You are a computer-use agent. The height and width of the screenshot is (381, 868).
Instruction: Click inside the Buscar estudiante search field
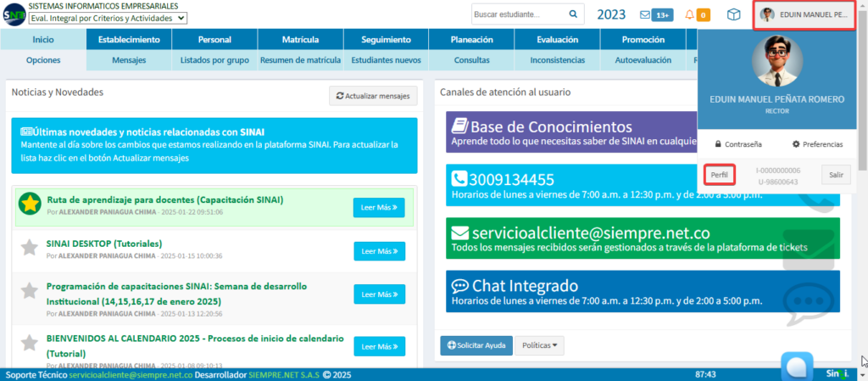click(x=517, y=14)
